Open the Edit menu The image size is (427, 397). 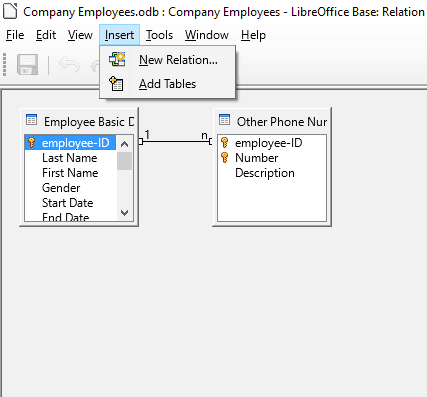tap(46, 35)
